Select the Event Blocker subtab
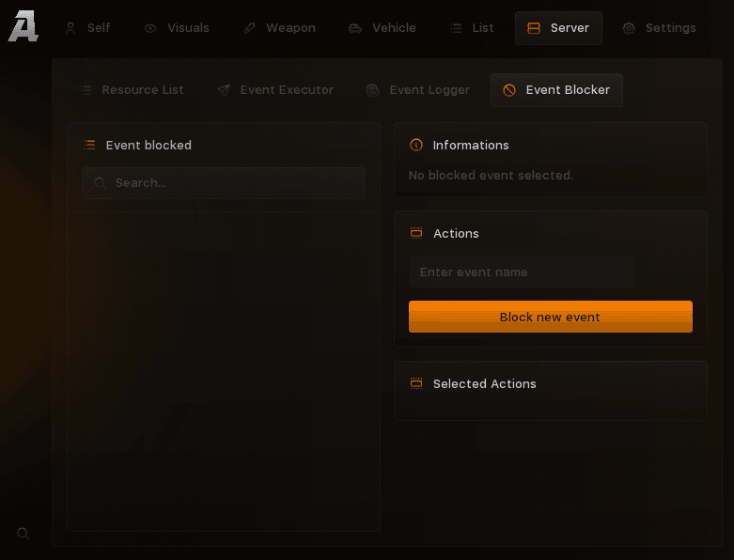The image size is (734, 560). (x=556, y=90)
